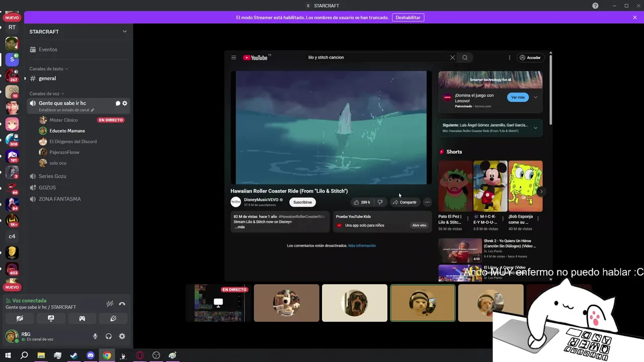644x362 pixels.
Task: Open more actions next to Compartir
Action: pos(427,202)
